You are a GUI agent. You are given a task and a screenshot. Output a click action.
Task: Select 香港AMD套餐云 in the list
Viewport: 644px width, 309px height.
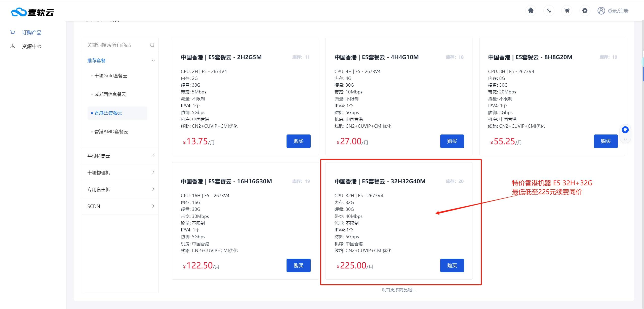click(x=111, y=132)
